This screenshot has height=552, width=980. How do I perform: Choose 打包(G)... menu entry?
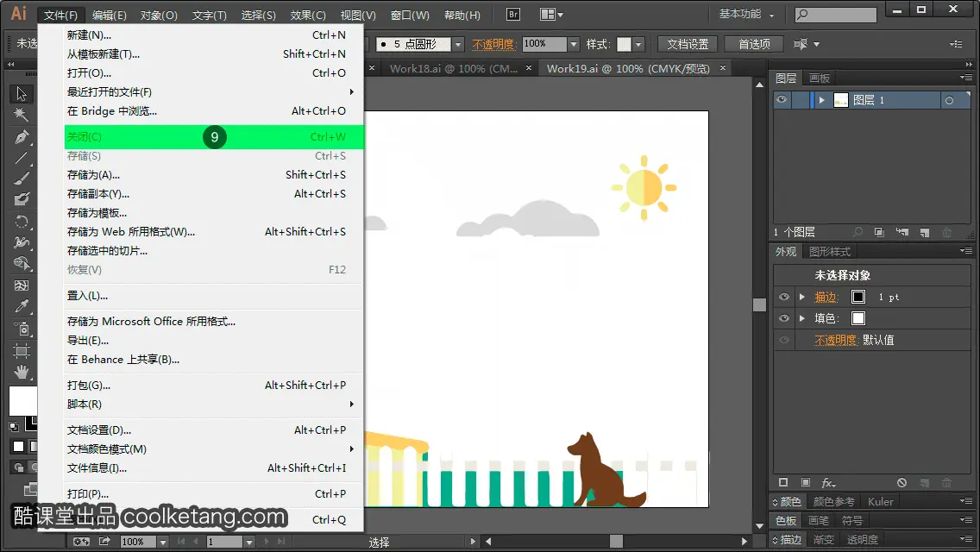coord(213,386)
